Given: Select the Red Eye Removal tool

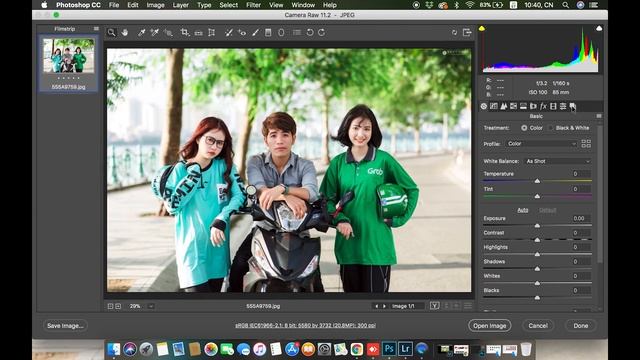Looking at the screenshot, I should [x=242, y=32].
